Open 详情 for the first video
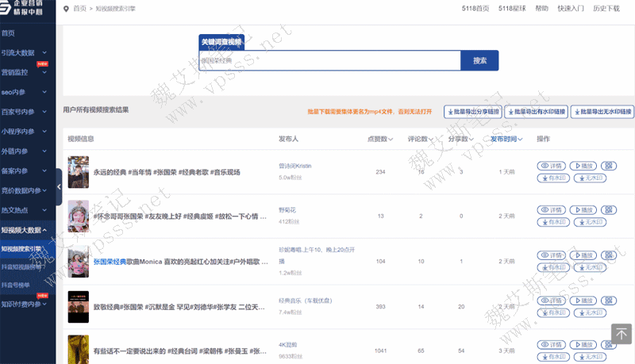Viewport: 635px width, 364px height. [x=554, y=166]
